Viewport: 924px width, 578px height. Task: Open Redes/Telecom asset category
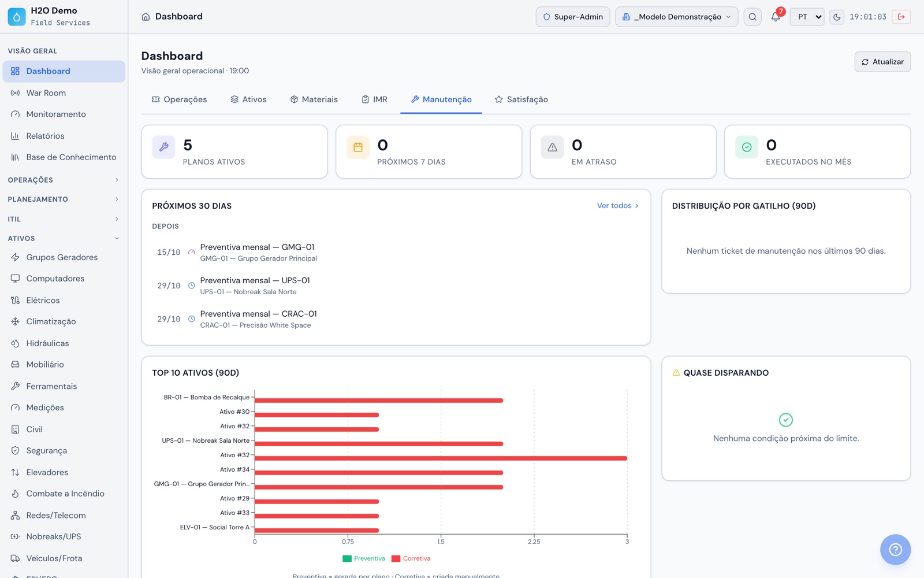(64, 515)
